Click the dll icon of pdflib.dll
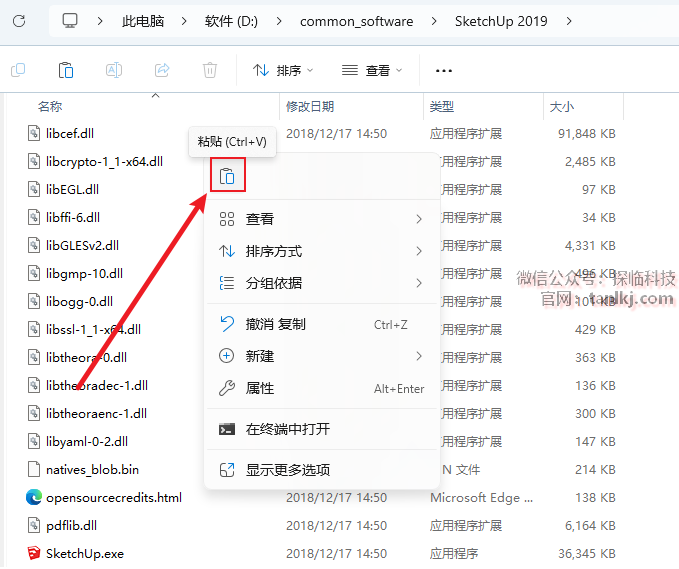This screenshot has width=679, height=569. point(34,525)
